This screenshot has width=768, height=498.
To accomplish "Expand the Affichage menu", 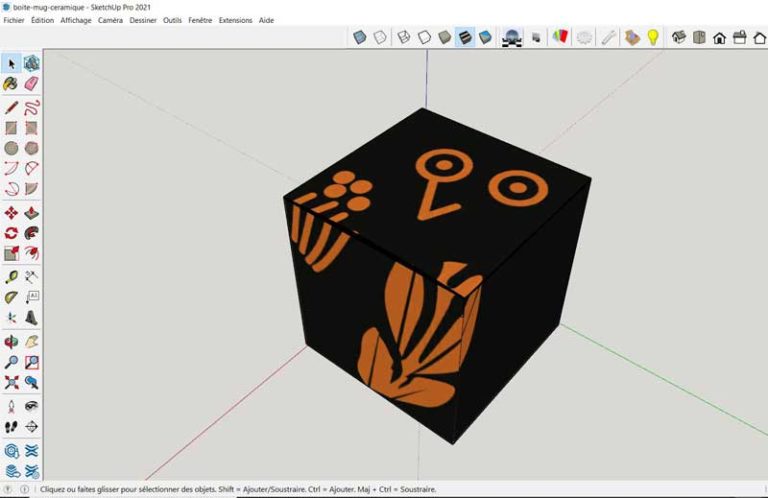I will (75, 20).
